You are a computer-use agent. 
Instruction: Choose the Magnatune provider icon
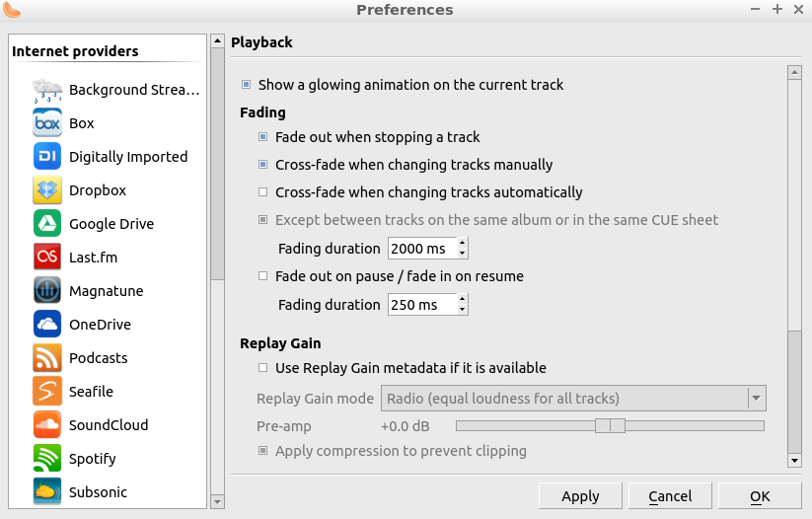47,291
